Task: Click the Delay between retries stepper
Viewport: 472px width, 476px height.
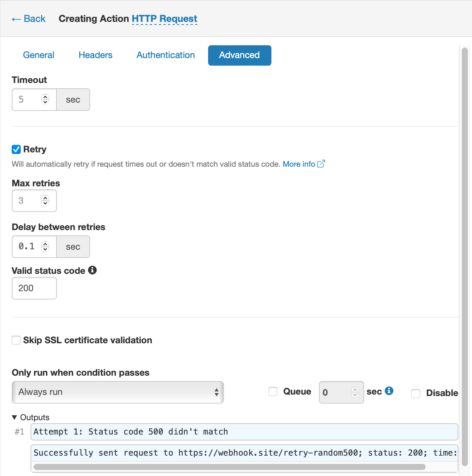Action: (x=45, y=246)
